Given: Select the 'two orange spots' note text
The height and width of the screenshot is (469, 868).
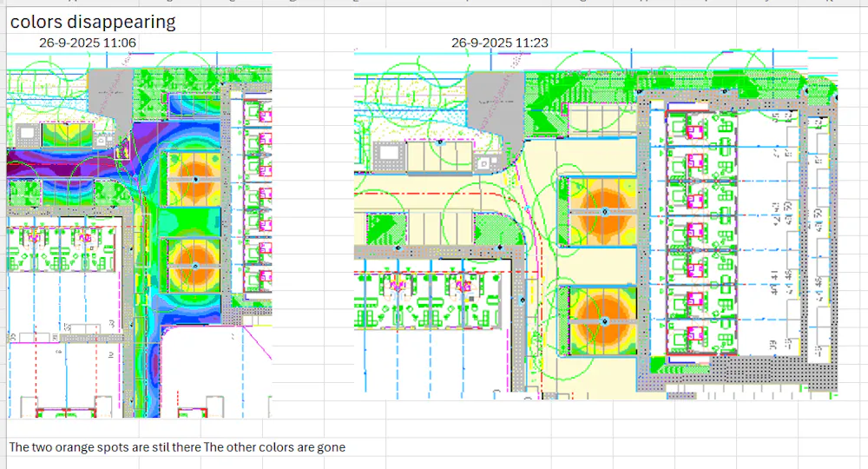Looking at the screenshot, I should pos(177,446).
